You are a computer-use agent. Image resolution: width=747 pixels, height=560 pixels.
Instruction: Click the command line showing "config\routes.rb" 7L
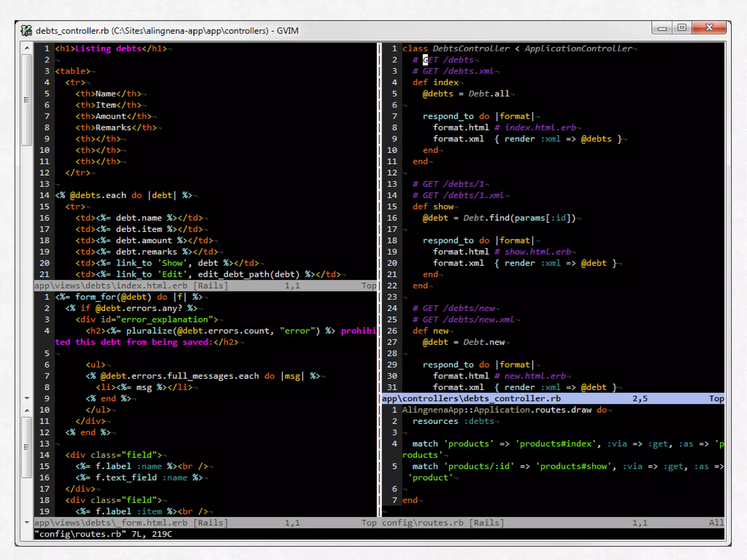[x=103, y=534]
